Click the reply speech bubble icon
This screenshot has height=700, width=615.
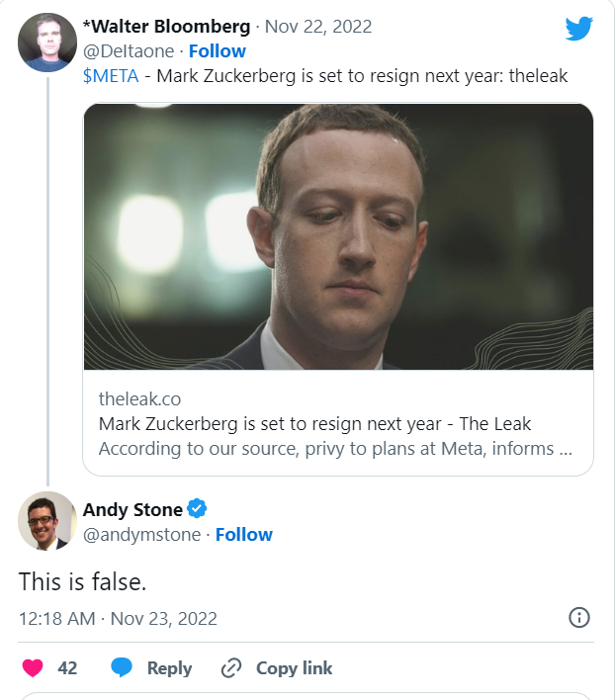click(122, 668)
